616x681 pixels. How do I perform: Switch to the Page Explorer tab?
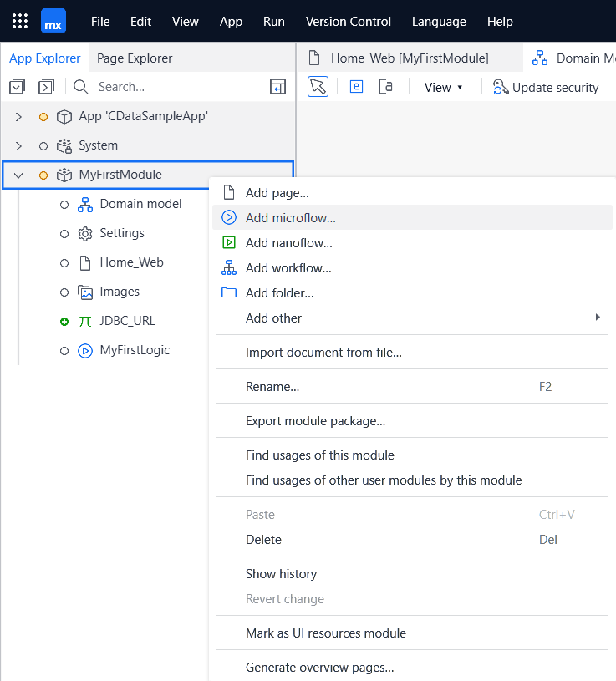[x=135, y=58]
